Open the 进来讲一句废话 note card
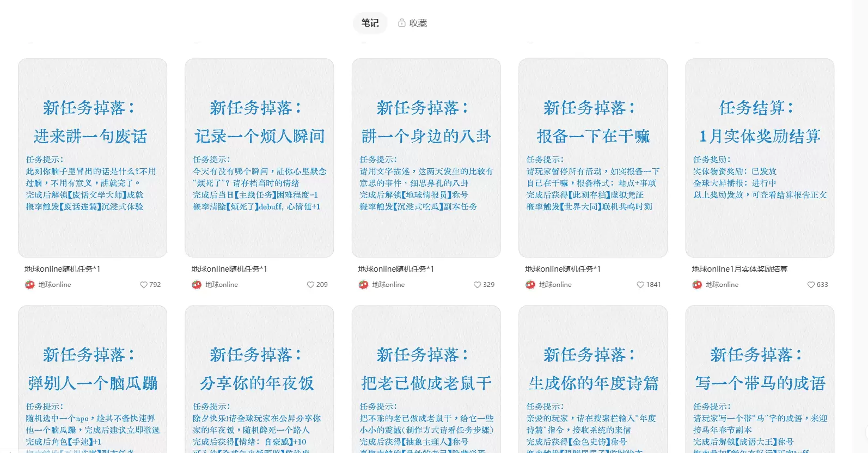The width and height of the screenshot is (868, 453). pyautogui.click(x=93, y=158)
